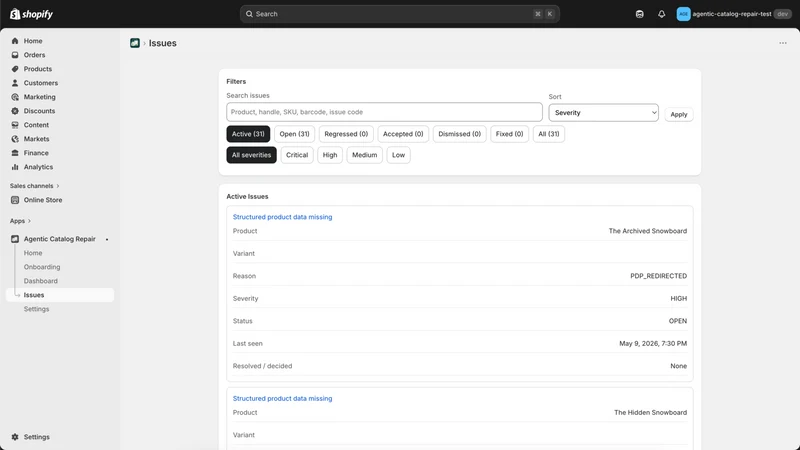This screenshot has width=800, height=450.
Task: Click the Markets globe icon
Action: (x=15, y=139)
